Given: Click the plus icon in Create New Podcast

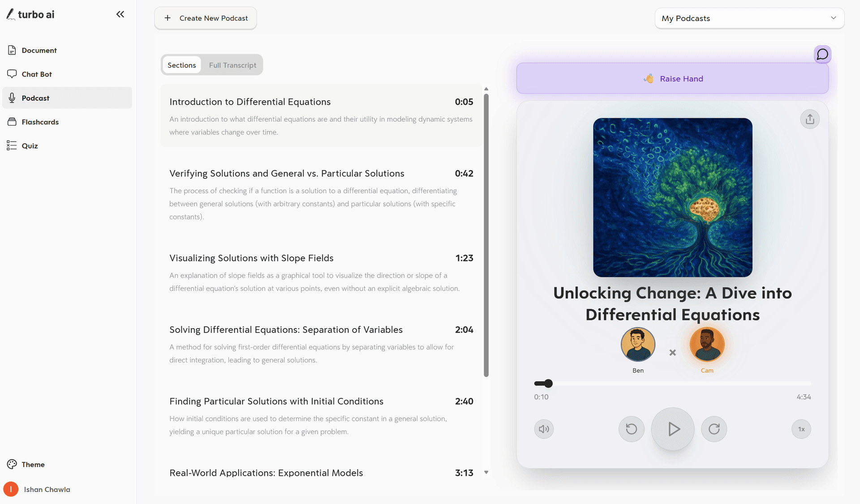Looking at the screenshot, I should pos(168,18).
